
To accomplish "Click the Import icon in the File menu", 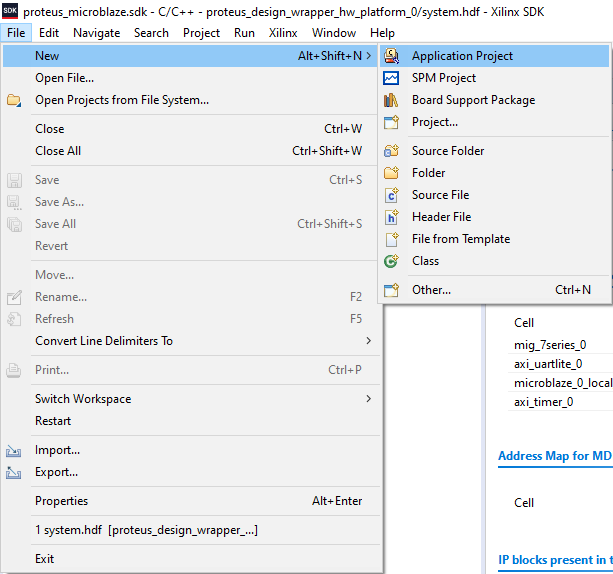I will click(x=15, y=450).
